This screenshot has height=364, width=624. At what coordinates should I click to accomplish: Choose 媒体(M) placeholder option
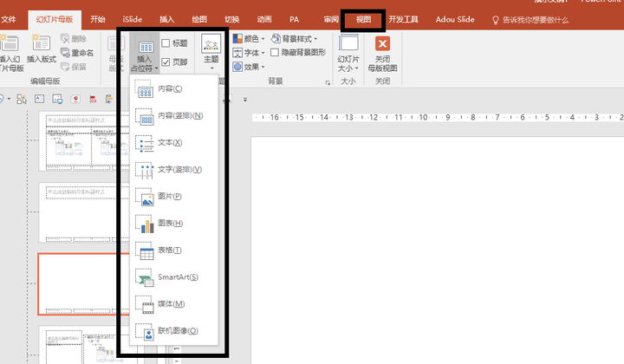(174, 304)
